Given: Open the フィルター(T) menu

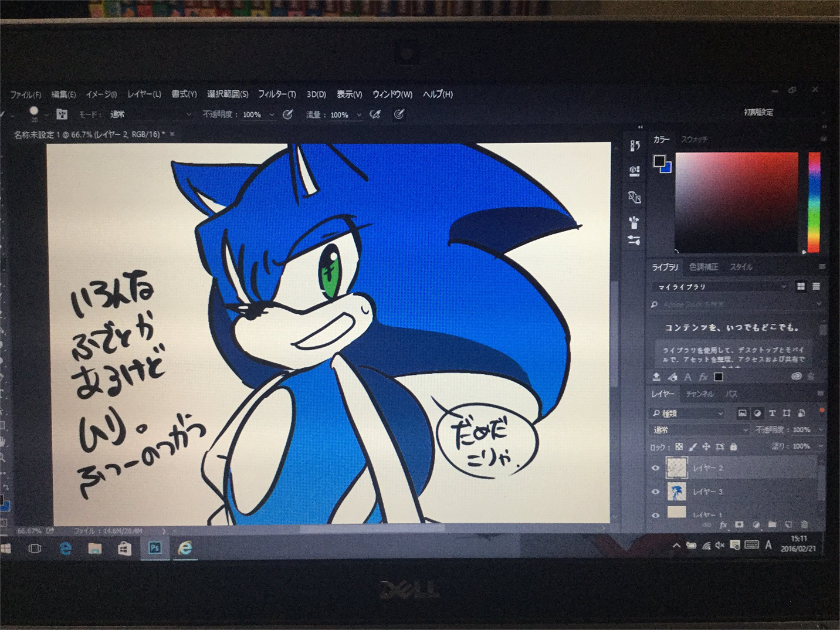Looking at the screenshot, I should coord(277,94).
